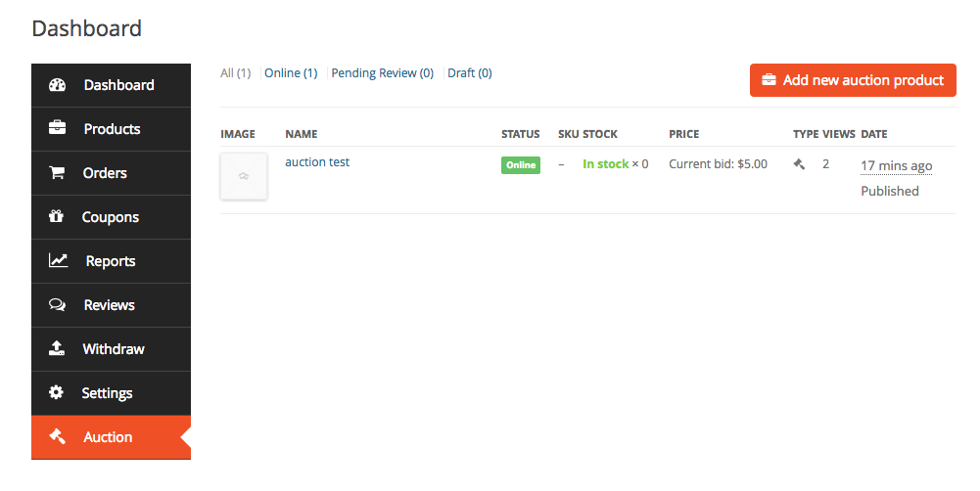Filter by Pending Review (0)
The height and width of the screenshot is (491, 980).
383,73
